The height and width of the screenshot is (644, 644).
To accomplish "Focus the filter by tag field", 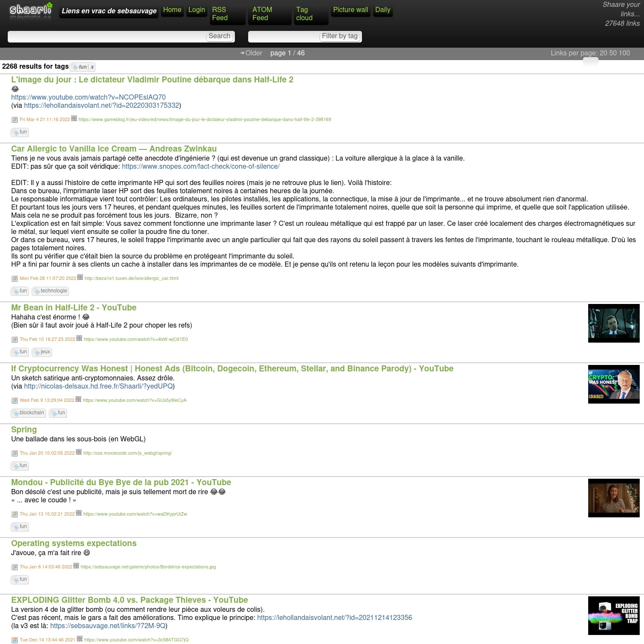I will 284,36.
